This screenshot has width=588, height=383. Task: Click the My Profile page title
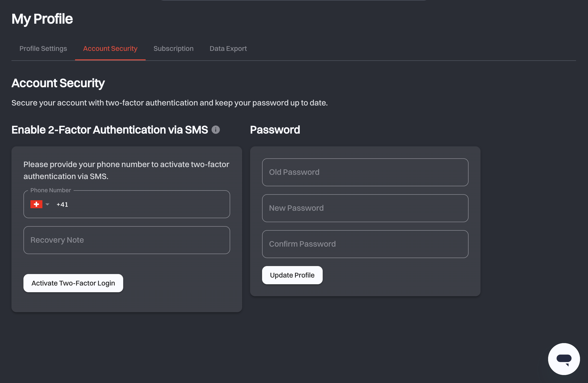click(42, 19)
